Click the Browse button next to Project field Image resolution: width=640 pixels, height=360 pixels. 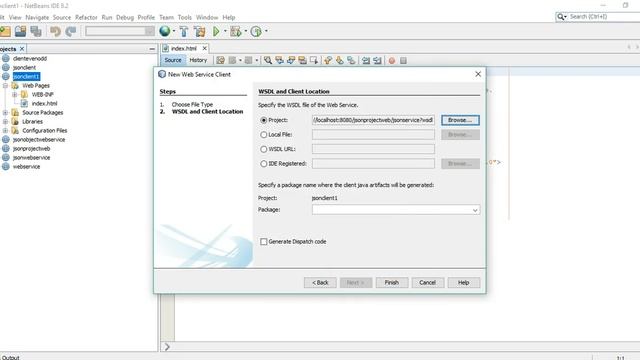coord(460,120)
